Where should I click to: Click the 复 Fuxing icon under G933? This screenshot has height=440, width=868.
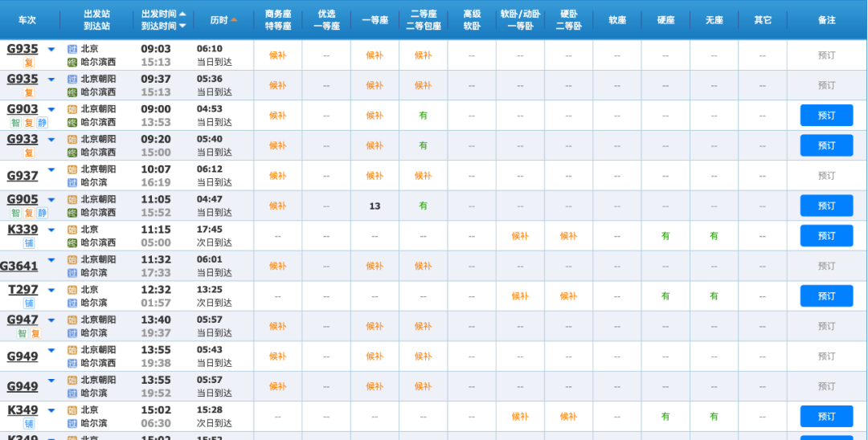[29, 153]
